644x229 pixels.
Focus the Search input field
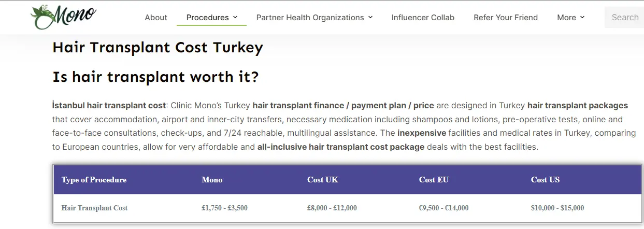click(x=624, y=18)
